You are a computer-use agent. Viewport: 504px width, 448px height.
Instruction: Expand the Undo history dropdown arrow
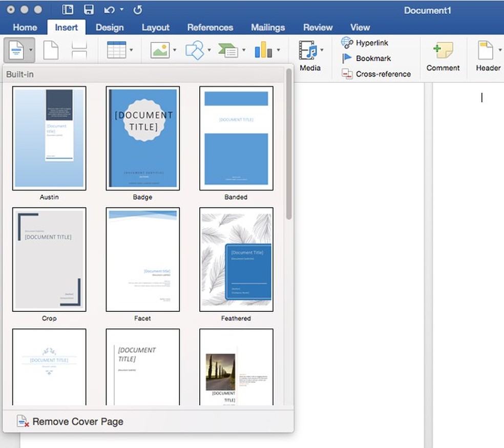[x=121, y=10]
